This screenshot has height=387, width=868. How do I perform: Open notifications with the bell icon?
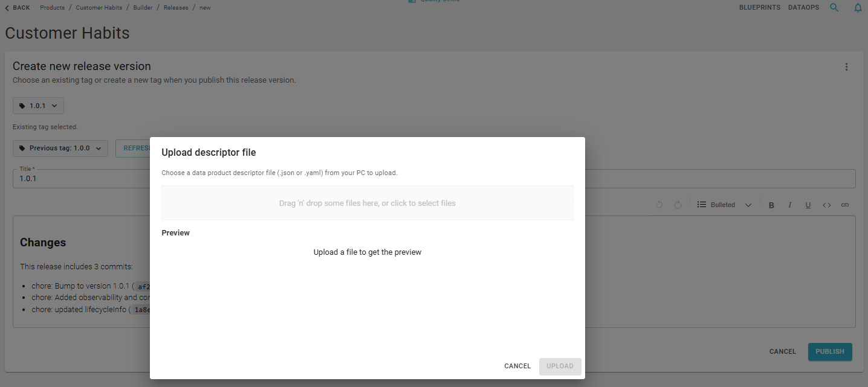[x=858, y=7]
